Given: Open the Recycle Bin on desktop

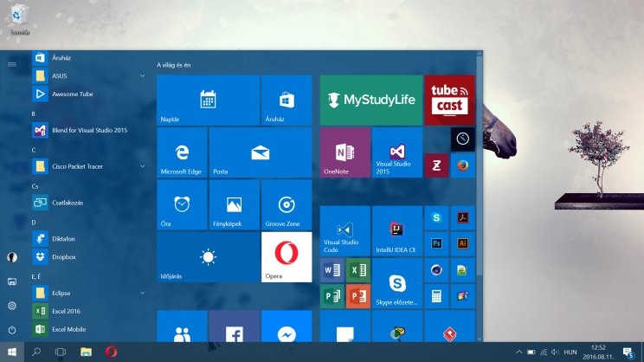Looking at the screenshot, I should [x=19, y=19].
